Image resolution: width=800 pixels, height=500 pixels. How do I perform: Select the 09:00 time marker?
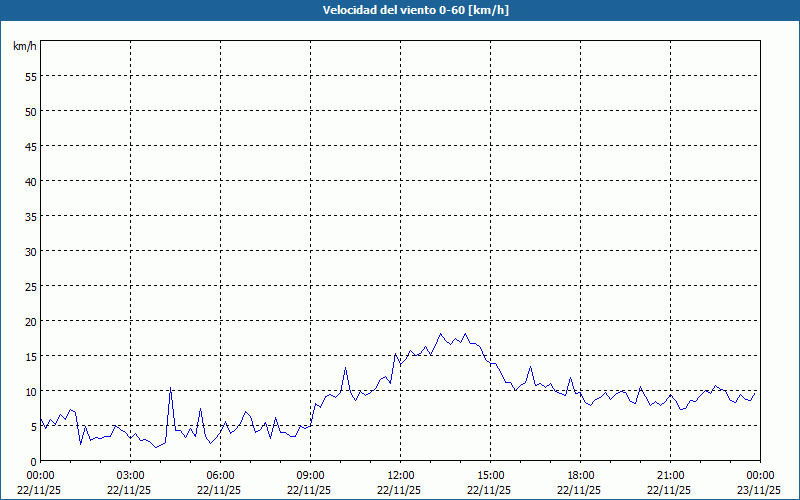tap(310, 474)
